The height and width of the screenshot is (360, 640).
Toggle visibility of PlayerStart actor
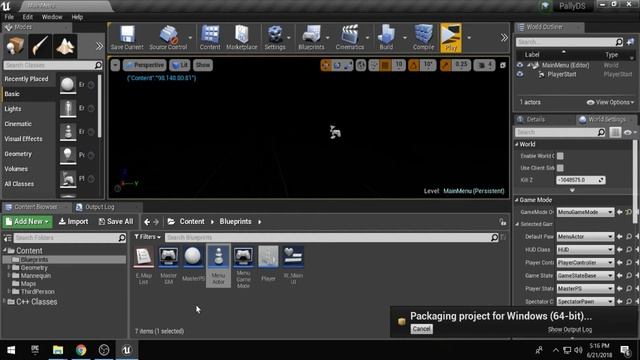click(x=520, y=74)
